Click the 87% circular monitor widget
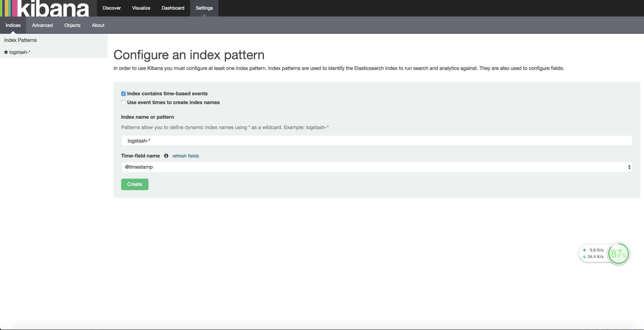Image resolution: width=644 pixels, height=330 pixels. click(619, 254)
